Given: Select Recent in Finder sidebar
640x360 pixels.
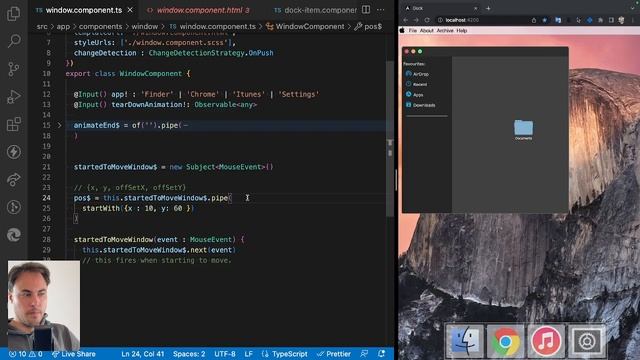Looking at the screenshot, I should click(416, 84).
